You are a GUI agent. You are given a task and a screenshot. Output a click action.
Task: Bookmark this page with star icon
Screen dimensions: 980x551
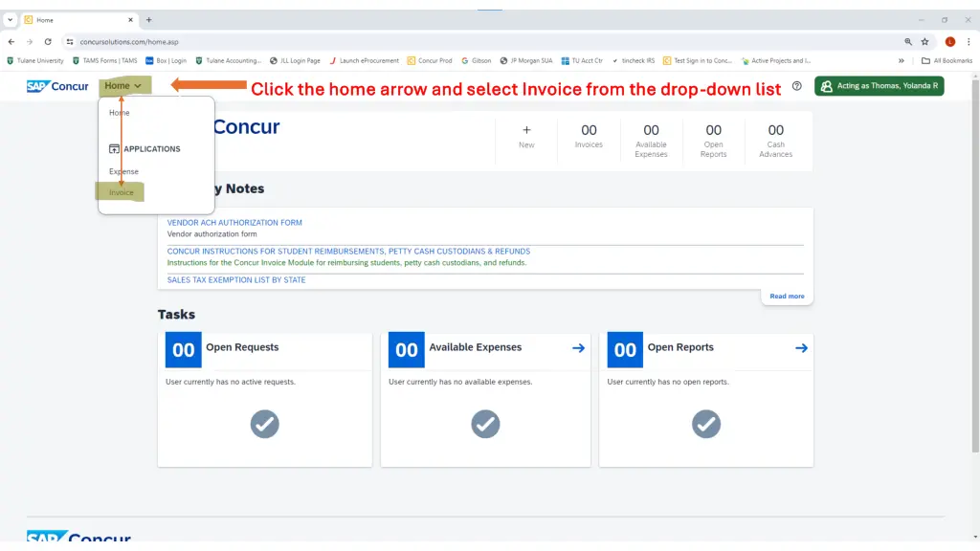point(925,42)
